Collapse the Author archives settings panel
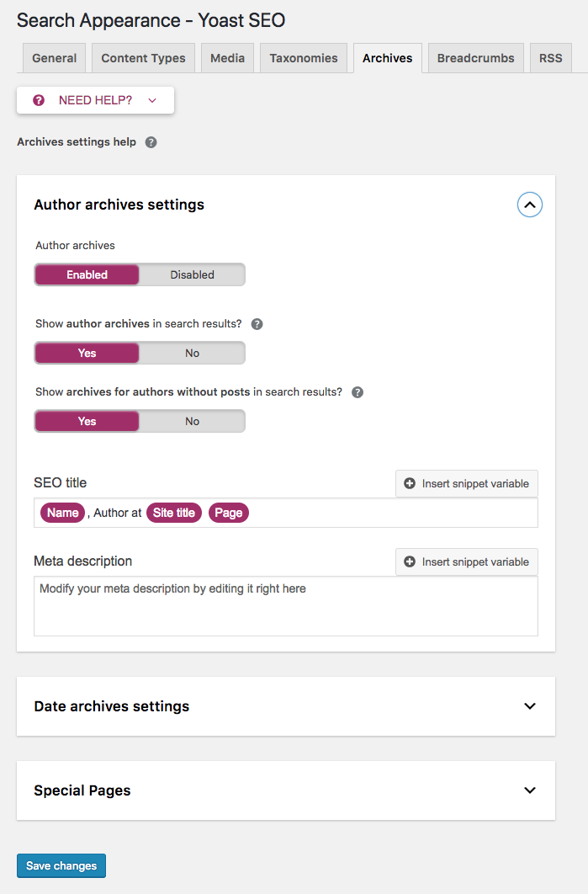The height and width of the screenshot is (894, 588). coord(530,205)
